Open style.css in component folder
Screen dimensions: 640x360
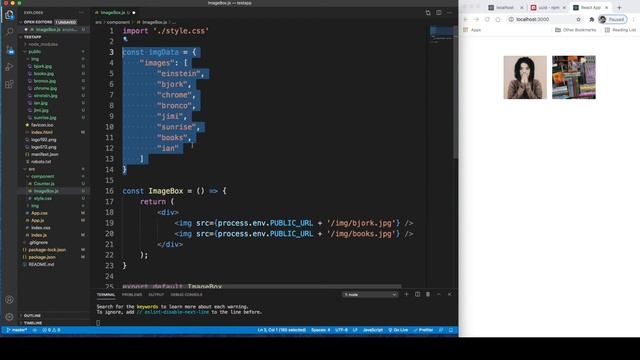point(42,198)
